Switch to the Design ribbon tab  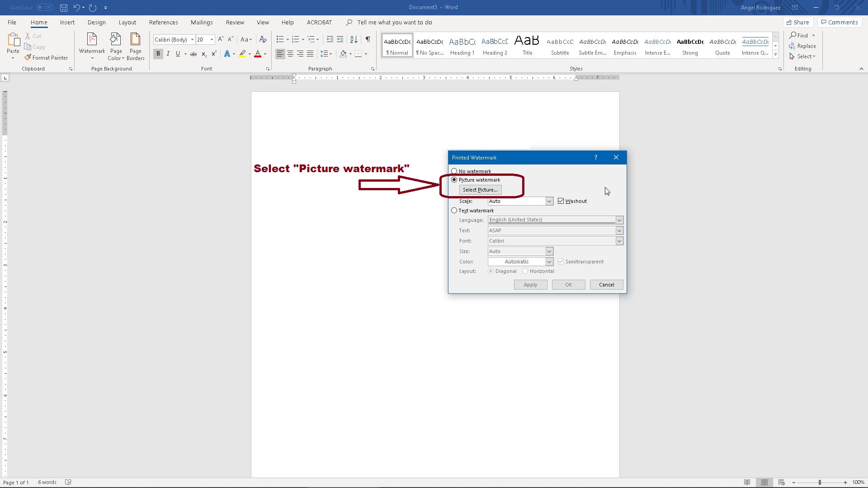coord(96,22)
